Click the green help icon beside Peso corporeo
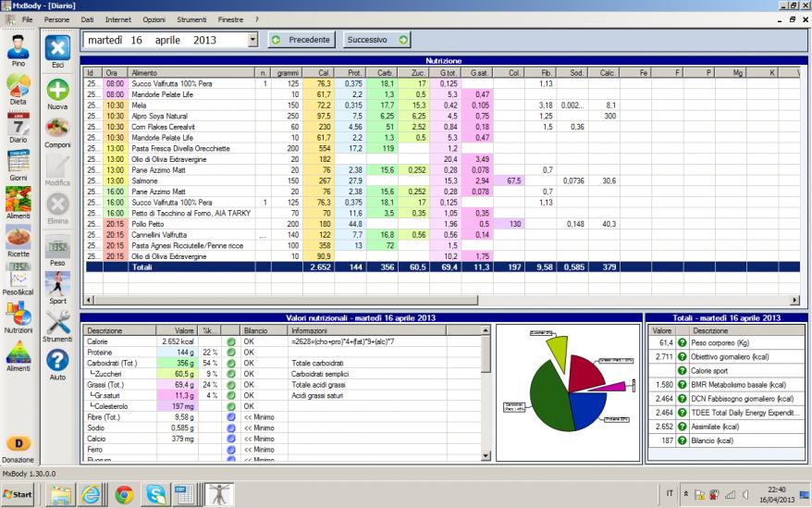Image resolution: width=812 pixels, height=508 pixels. pyautogui.click(x=682, y=343)
